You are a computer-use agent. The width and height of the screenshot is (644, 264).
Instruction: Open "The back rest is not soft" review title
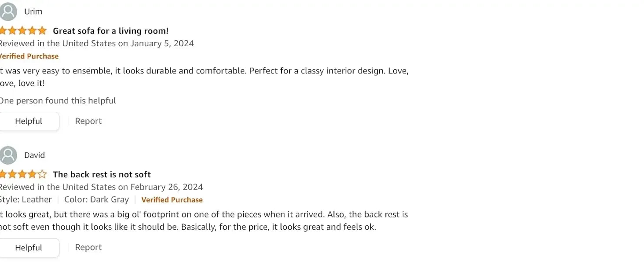click(102, 174)
